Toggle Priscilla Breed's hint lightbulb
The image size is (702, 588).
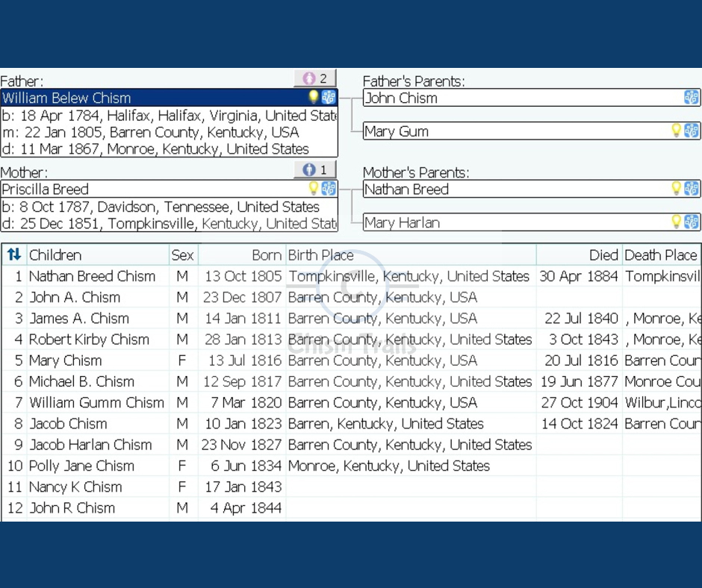pyautogui.click(x=313, y=188)
